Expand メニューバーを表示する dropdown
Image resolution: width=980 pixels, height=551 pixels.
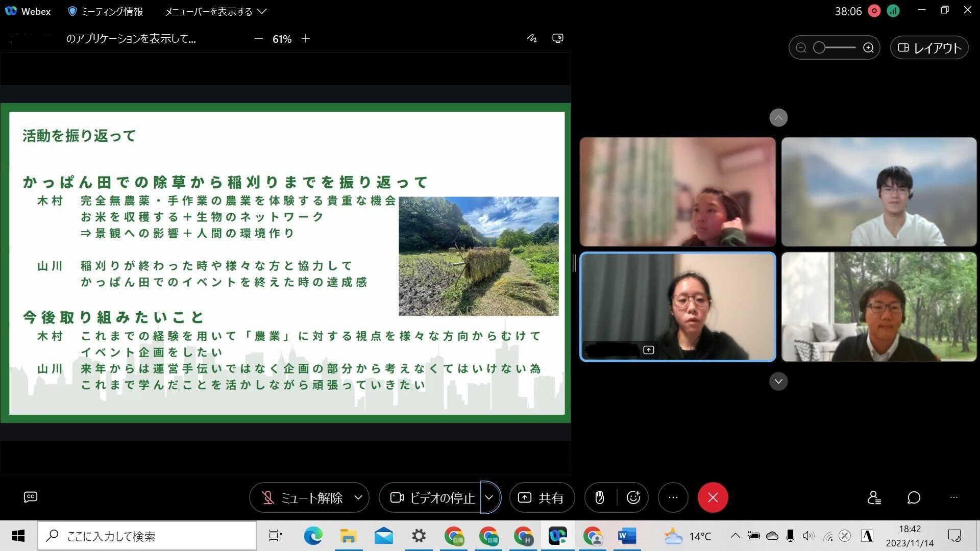coord(215,11)
